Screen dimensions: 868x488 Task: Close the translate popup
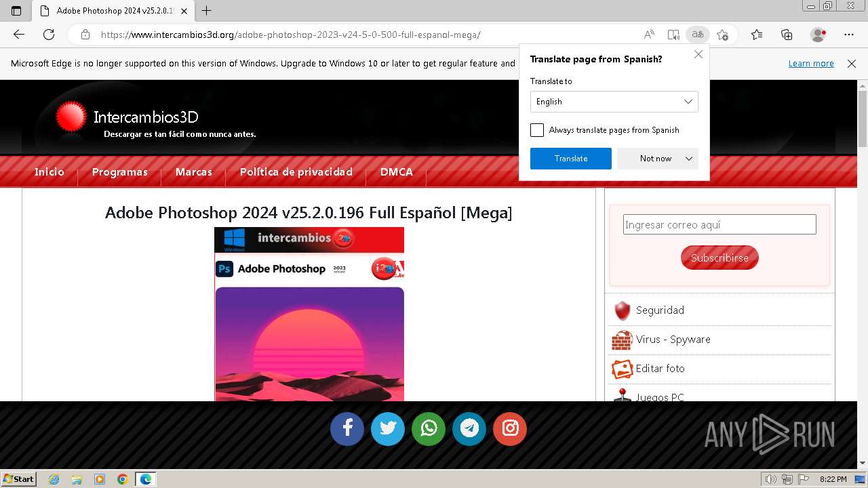[698, 54]
